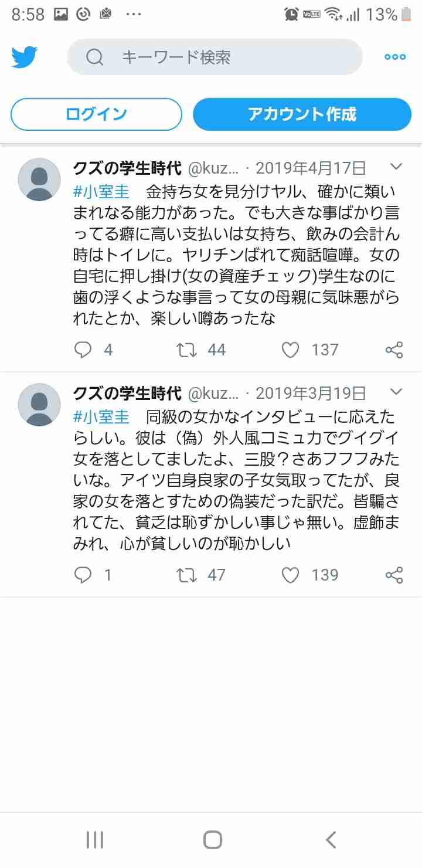422x868 pixels.
Task: Click the アカウント作成 button
Action: 302,114
